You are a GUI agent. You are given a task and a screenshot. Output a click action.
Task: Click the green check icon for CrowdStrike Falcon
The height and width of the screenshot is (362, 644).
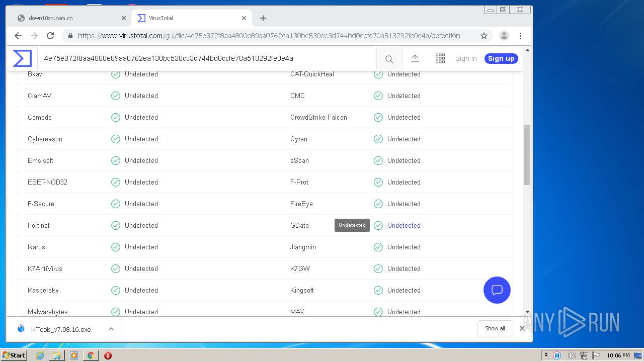(378, 117)
